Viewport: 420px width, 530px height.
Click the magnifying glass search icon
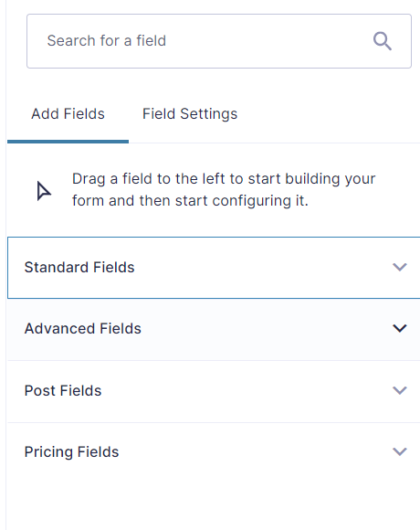pyautogui.click(x=383, y=41)
